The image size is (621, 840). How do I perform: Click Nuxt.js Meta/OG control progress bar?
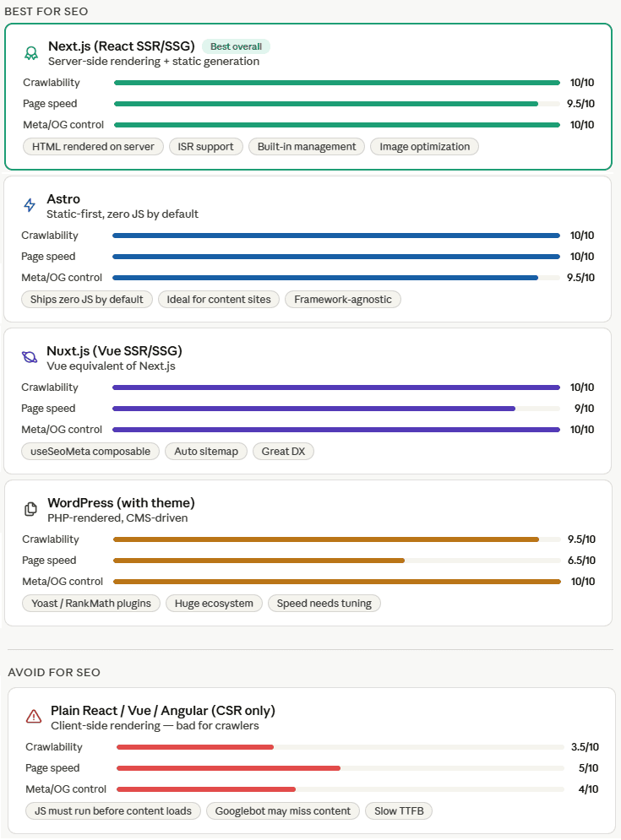click(336, 430)
